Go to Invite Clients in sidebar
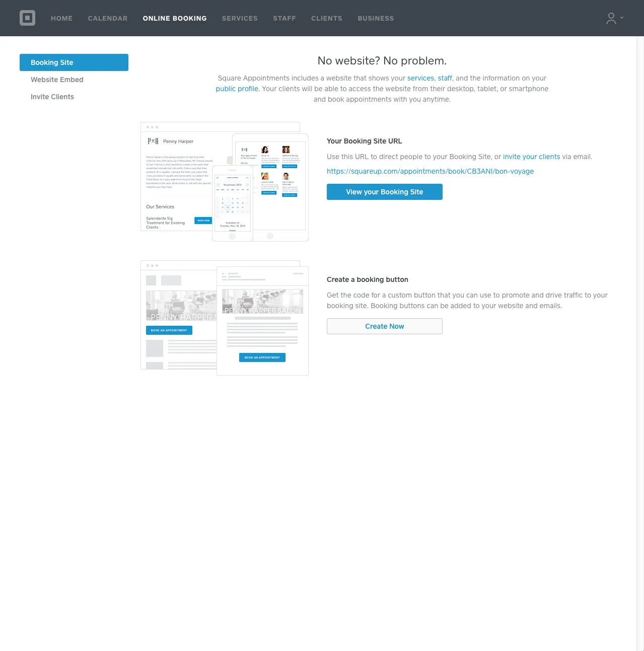This screenshot has width=644, height=651. pos(52,97)
